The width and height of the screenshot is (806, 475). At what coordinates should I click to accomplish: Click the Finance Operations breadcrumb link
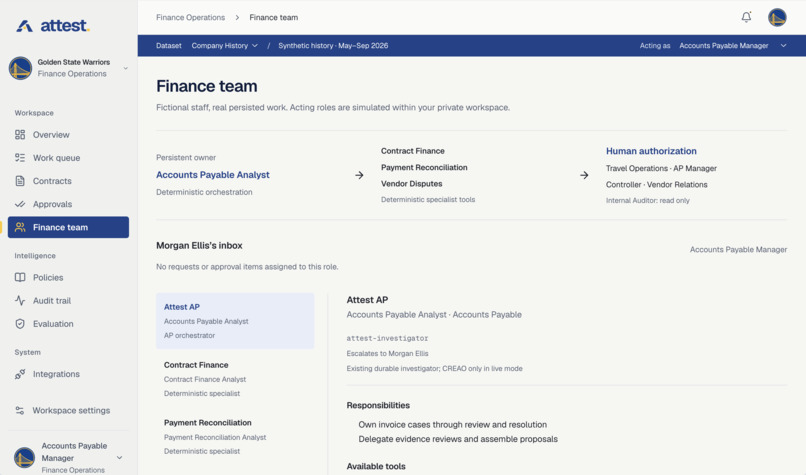pos(191,17)
